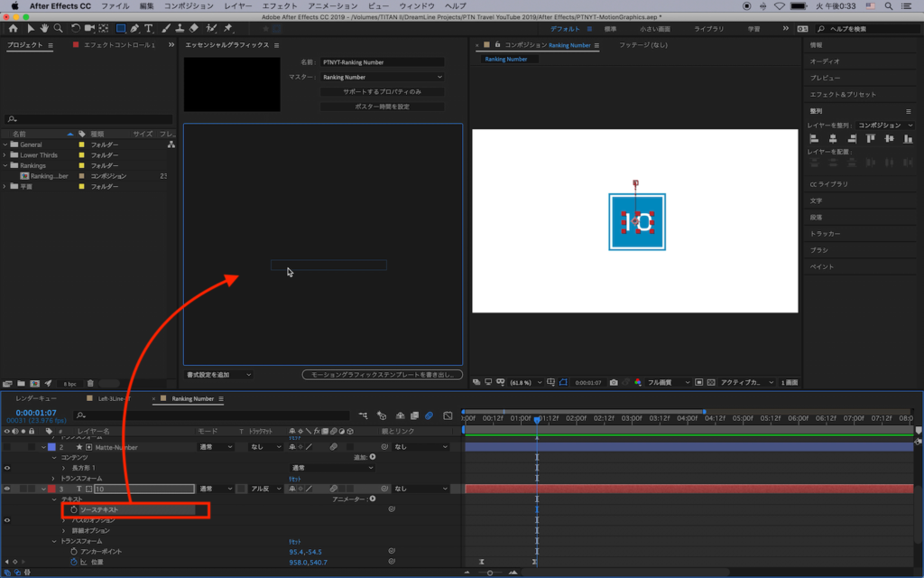Screen dimensions: 924x578
Task: Click the ポスター時間を設定 button
Action: (383, 107)
